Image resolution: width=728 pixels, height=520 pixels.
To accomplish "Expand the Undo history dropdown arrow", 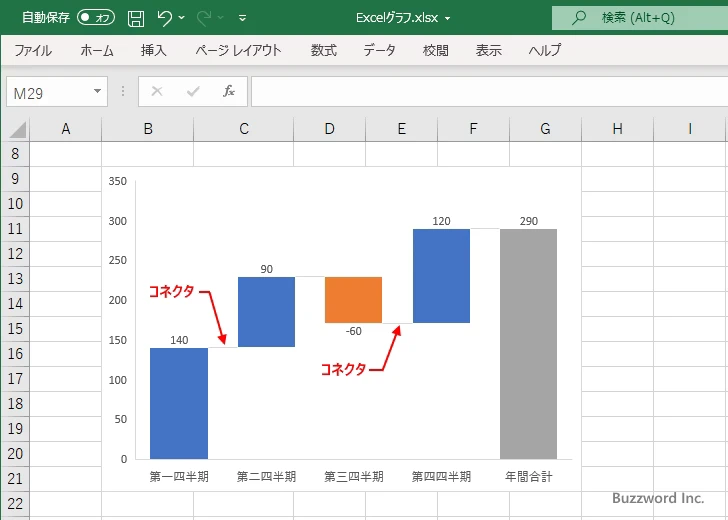I will [x=182, y=18].
